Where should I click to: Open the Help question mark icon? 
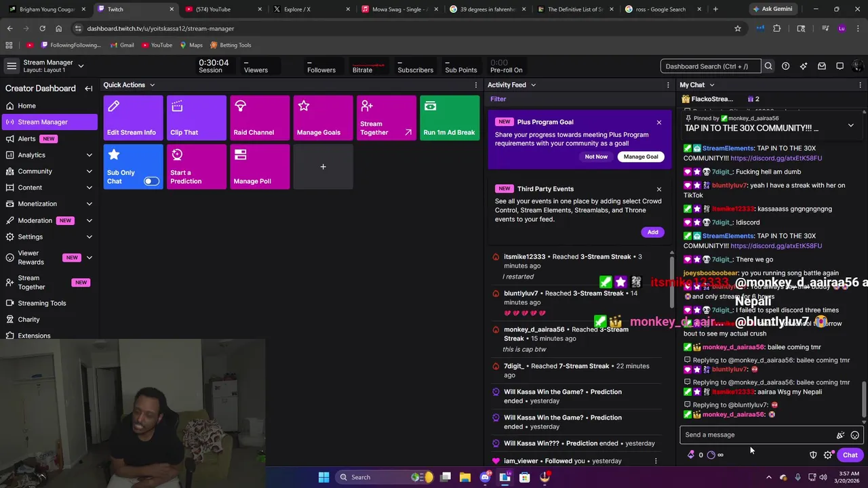coord(785,66)
